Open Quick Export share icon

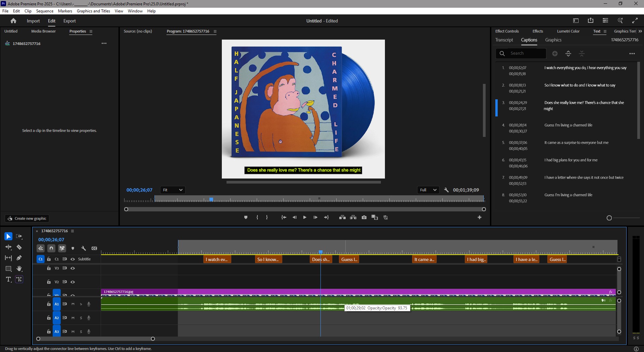[591, 20]
